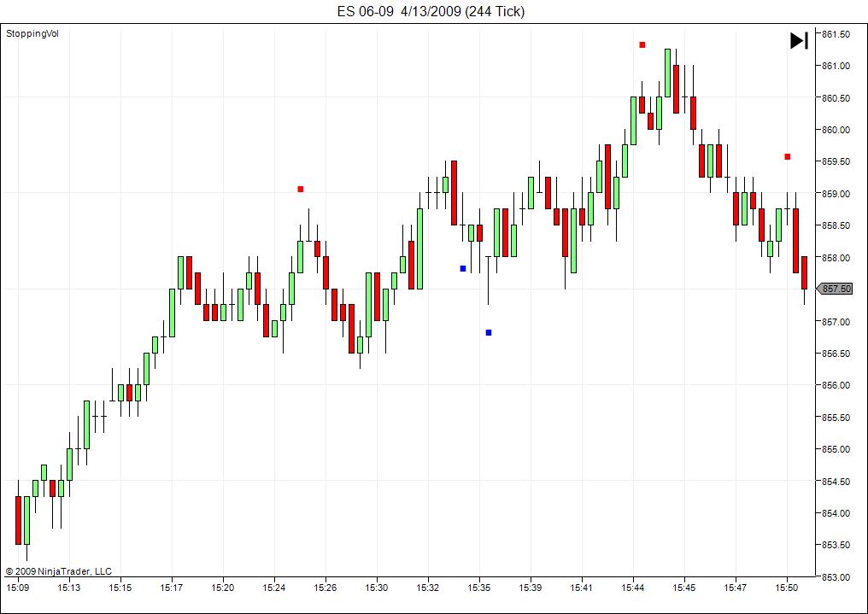
Task: Click the 861.50 price axis label
Action: click(x=836, y=34)
